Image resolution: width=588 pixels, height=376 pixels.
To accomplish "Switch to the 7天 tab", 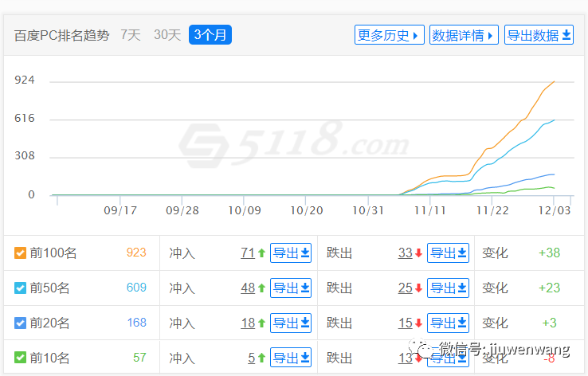I will (x=131, y=35).
